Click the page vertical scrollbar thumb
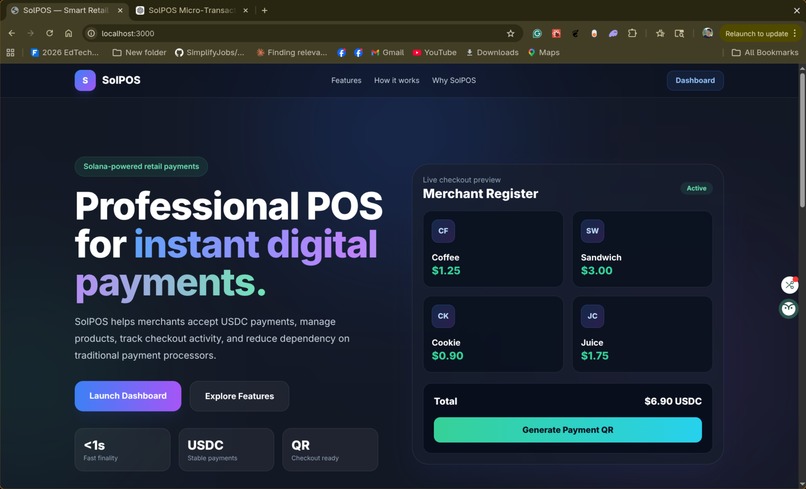This screenshot has width=806, height=489. coord(802,140)
